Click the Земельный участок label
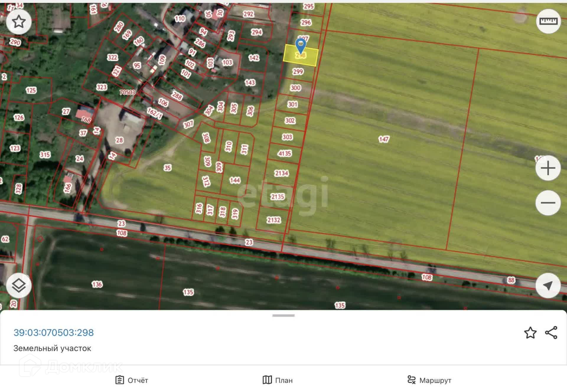Image resolution: width=567 pixels, height=392 pixels. [52, 348]
